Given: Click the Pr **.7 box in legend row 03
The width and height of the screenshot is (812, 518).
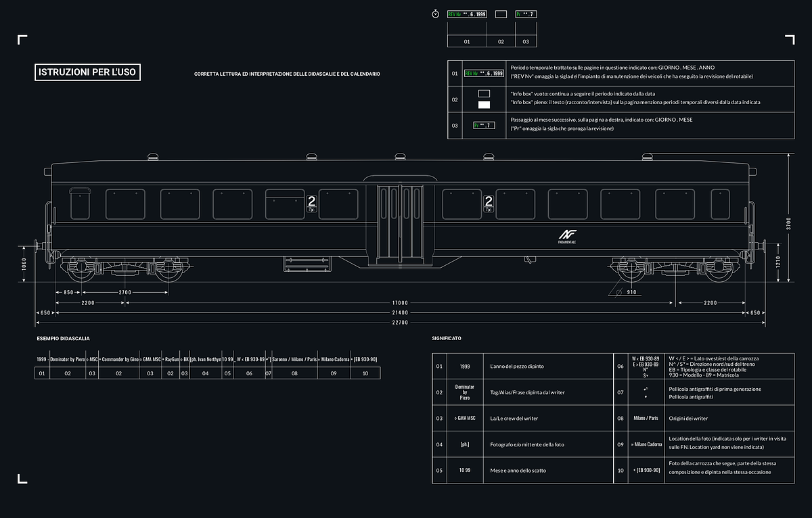Looking at the screenshot, I should click(484, 125).
